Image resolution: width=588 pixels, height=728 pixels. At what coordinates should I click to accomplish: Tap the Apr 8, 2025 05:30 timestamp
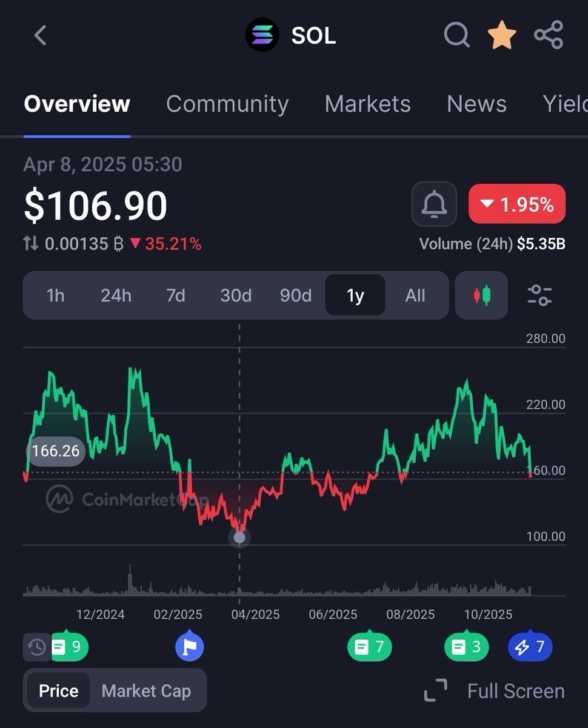coord(102,164)
